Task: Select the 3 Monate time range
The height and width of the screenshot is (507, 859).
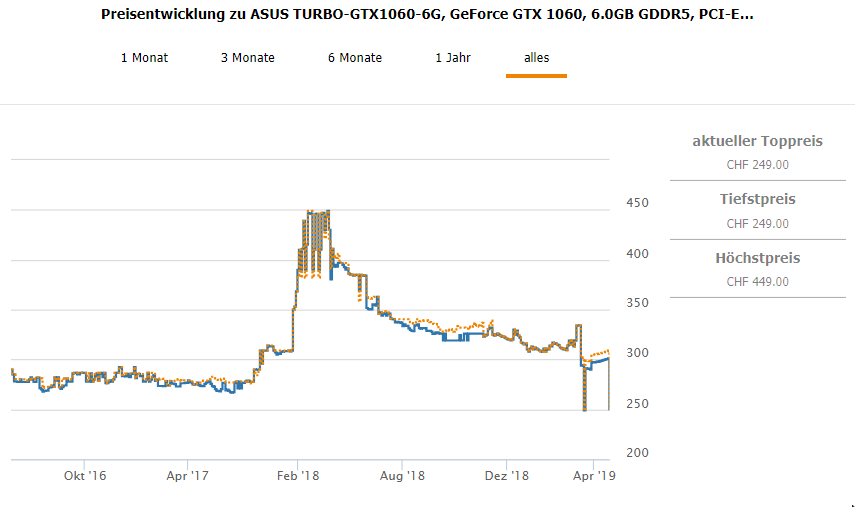Action: pyautogui.click(x=248, y=58)
